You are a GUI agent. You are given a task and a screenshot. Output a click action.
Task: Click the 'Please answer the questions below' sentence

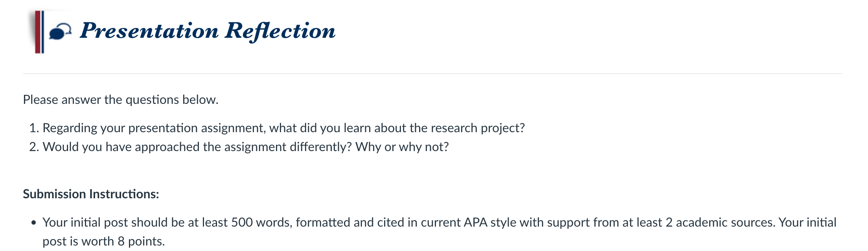[x=121, y=100]
